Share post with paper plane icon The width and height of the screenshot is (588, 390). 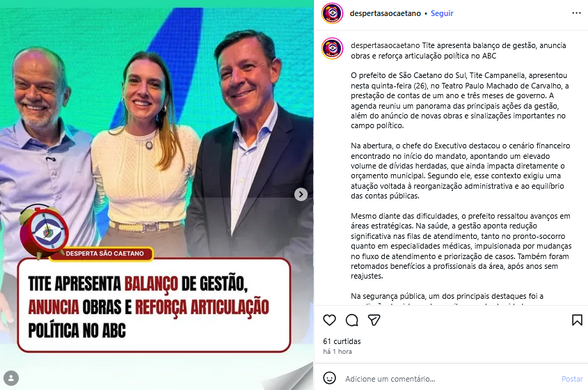click(x=374, y=320)
